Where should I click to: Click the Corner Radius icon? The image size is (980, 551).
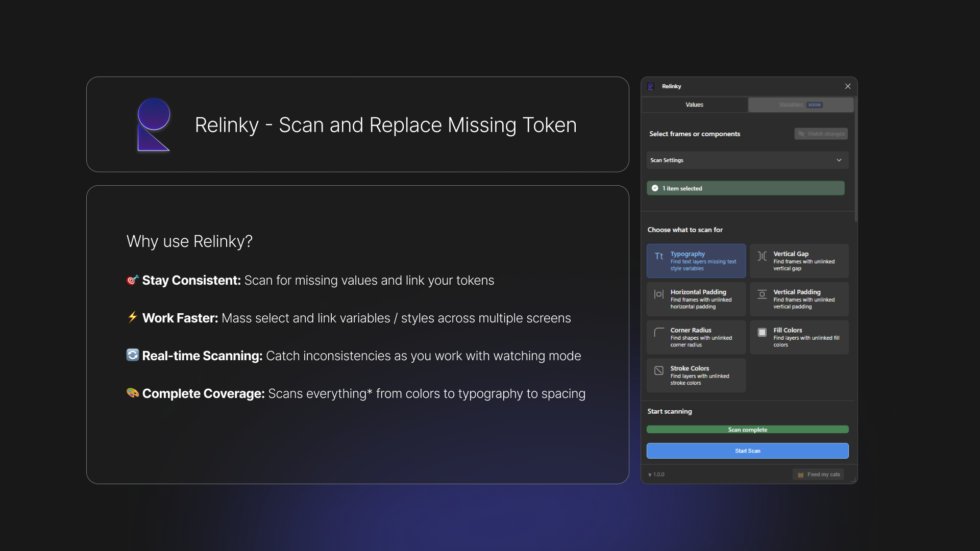659,333
